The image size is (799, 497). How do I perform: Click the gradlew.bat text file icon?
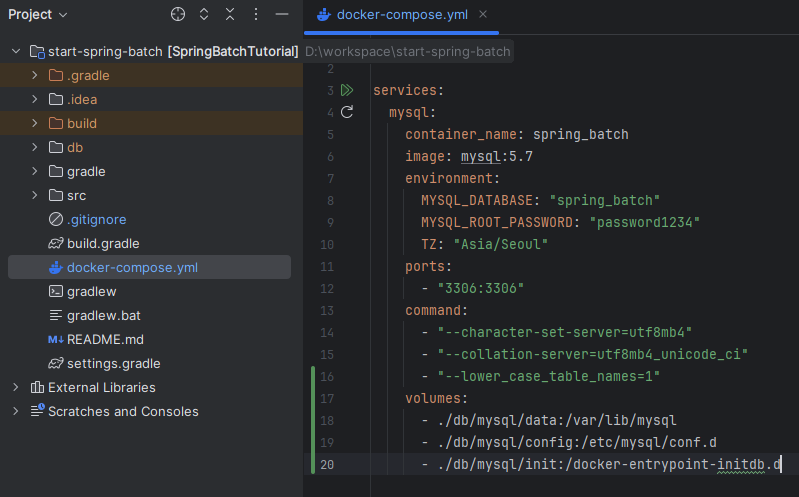click(x=56, y=315)
